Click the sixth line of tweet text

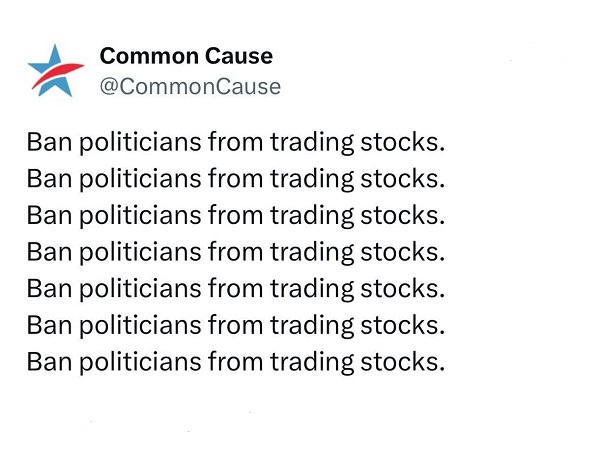point(235,324)
